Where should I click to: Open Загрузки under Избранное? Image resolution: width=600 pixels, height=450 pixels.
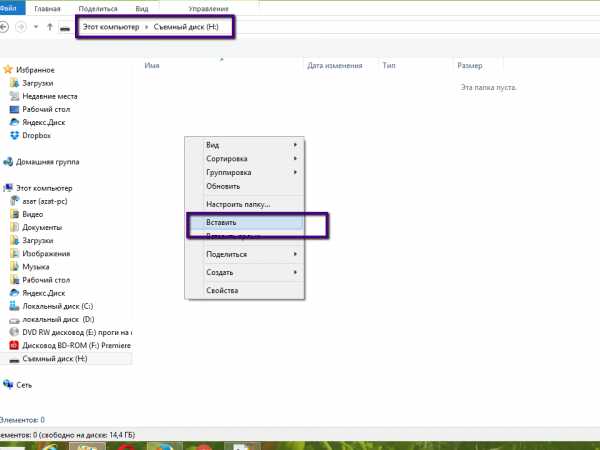tap(37, 83)
